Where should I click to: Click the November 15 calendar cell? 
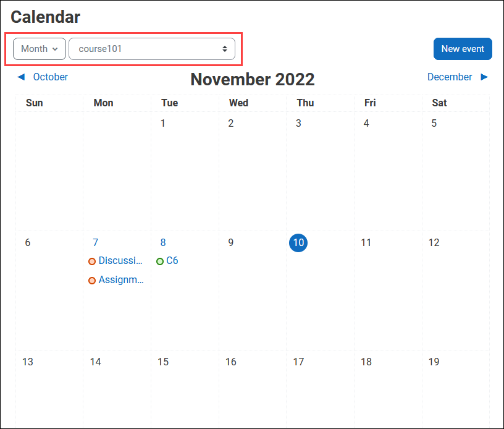pyautogui.click(x=185, y=389)
